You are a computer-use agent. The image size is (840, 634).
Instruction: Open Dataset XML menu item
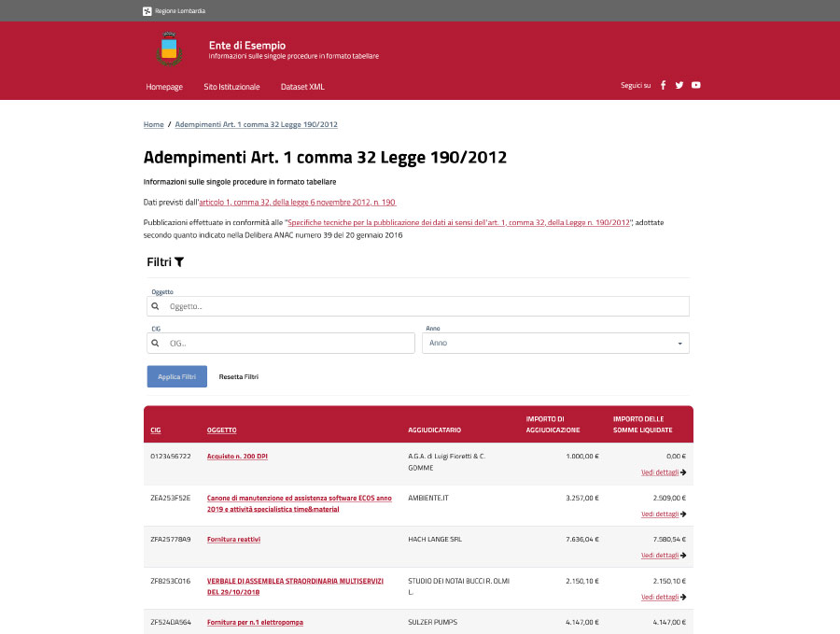[x=302, y=87]
